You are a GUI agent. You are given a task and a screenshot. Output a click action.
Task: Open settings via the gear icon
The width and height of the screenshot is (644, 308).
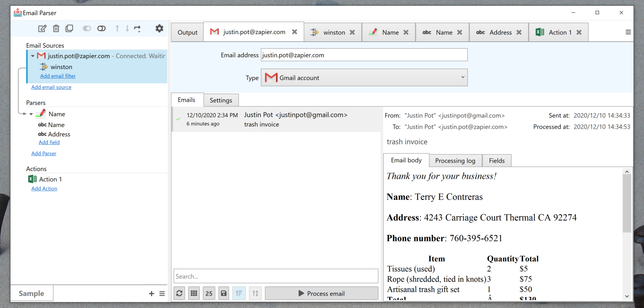click(x=159, y=29)
